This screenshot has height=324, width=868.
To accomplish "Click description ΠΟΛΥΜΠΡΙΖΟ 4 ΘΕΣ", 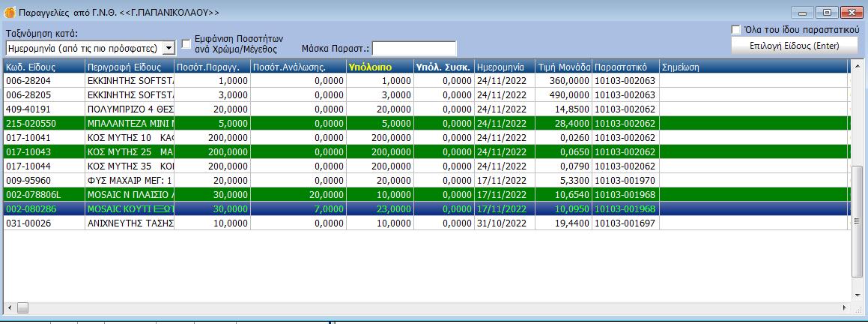I will tap(130, 109).
